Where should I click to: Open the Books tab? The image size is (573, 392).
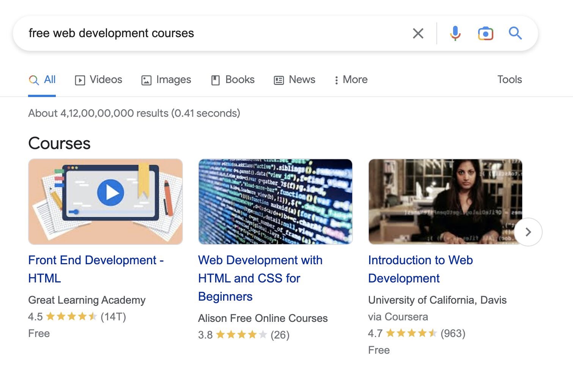click(x=233, y=80)
